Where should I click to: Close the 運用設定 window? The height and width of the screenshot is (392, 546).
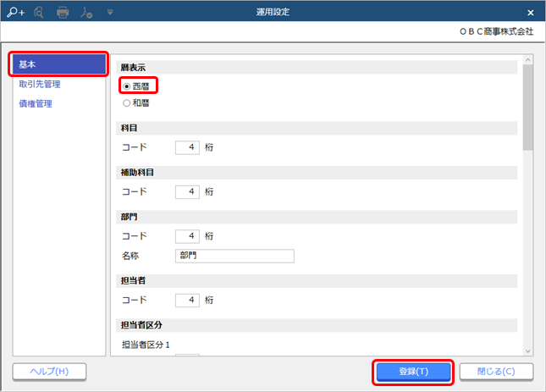[x=530, y=13]
